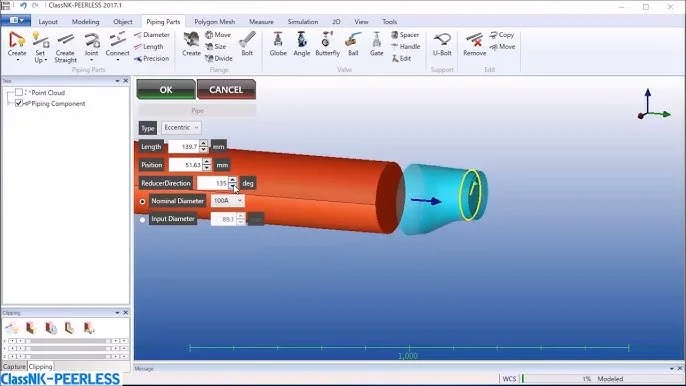Click the Bolt tool
Image resolution: width=686 pixels, height=386 pixels.
pos(247,43)
